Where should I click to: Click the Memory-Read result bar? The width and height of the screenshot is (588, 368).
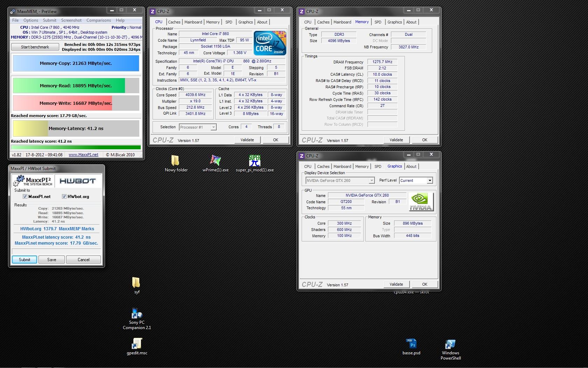click(x=76, y=86)
